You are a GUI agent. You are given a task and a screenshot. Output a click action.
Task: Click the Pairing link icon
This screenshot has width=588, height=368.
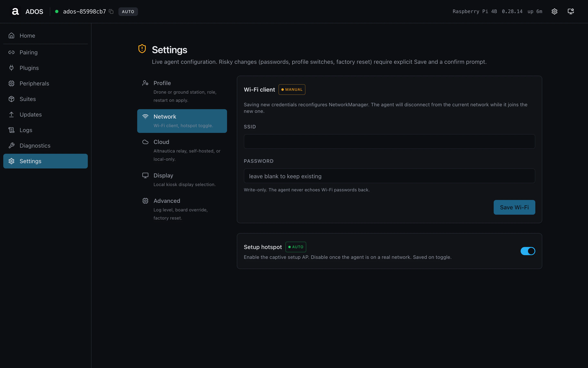click(x=11, y=52)
